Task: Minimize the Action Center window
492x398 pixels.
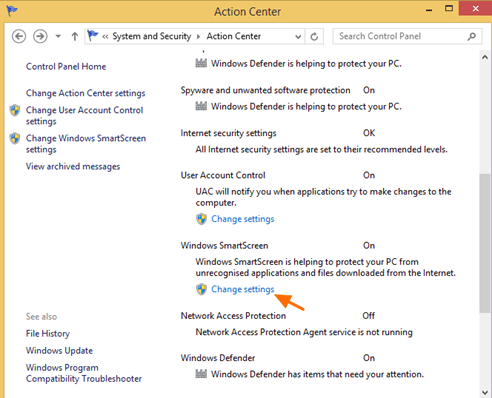Action: pyautogui.click(x=429, y=10)
